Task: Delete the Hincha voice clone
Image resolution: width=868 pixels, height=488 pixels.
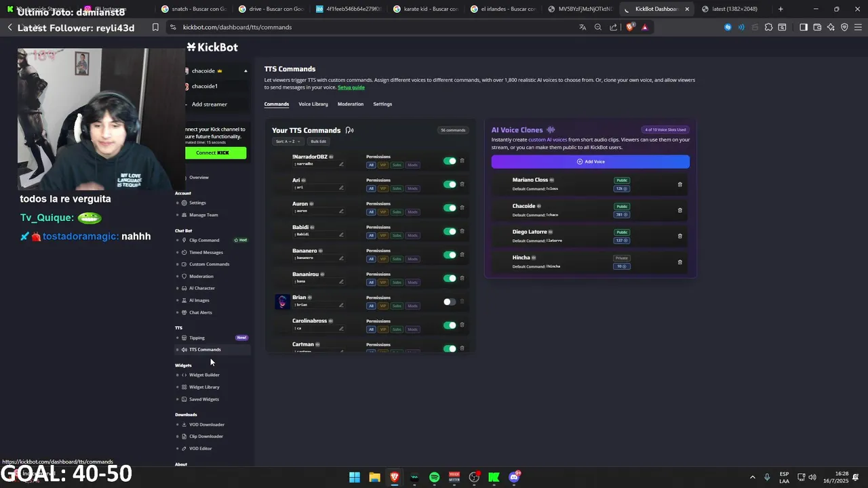Action: (680, 262)
